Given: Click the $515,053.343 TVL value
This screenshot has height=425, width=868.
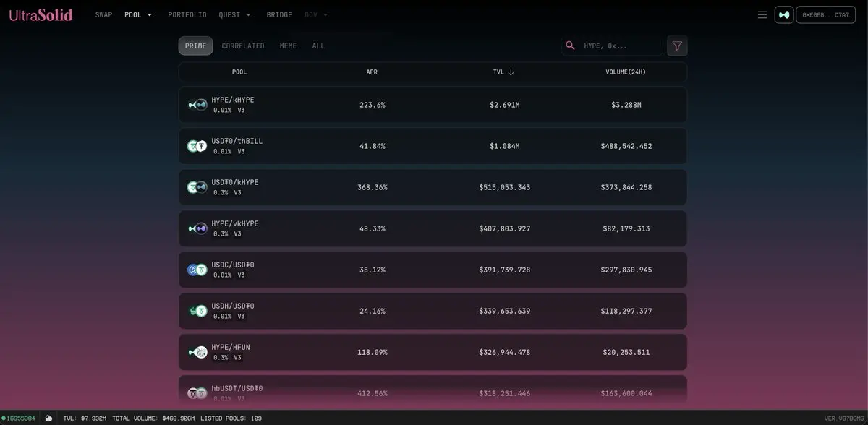Looking at the screenshot, I should click(505, 187).
